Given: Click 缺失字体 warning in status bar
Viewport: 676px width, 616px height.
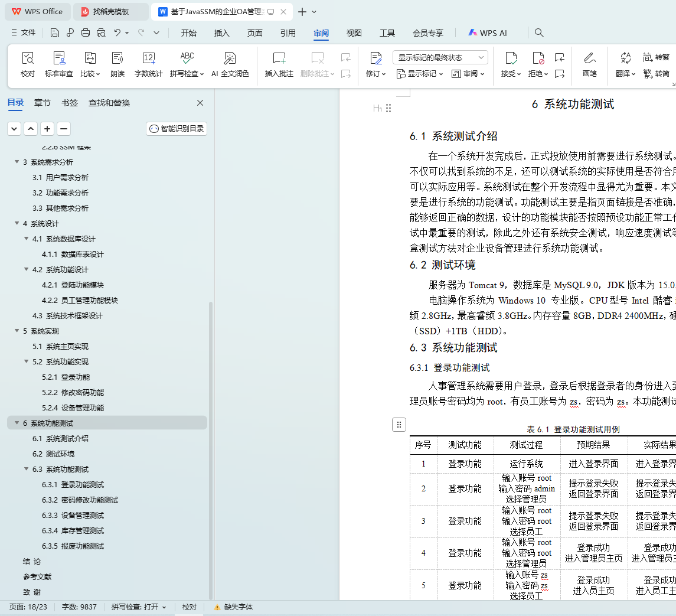Looking at the screenshot, I should click(234, 607).
